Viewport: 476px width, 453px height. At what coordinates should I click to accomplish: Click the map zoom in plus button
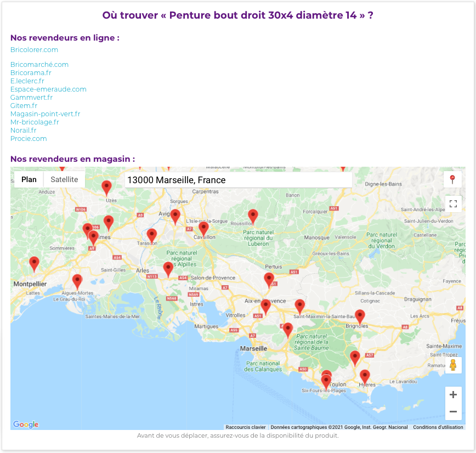(453, 395)
